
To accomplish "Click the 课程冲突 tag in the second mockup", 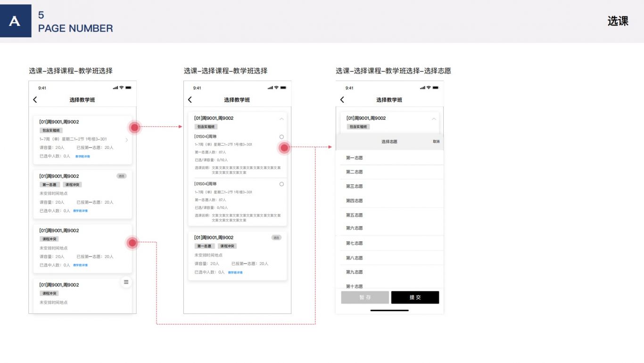I will 227,246.
